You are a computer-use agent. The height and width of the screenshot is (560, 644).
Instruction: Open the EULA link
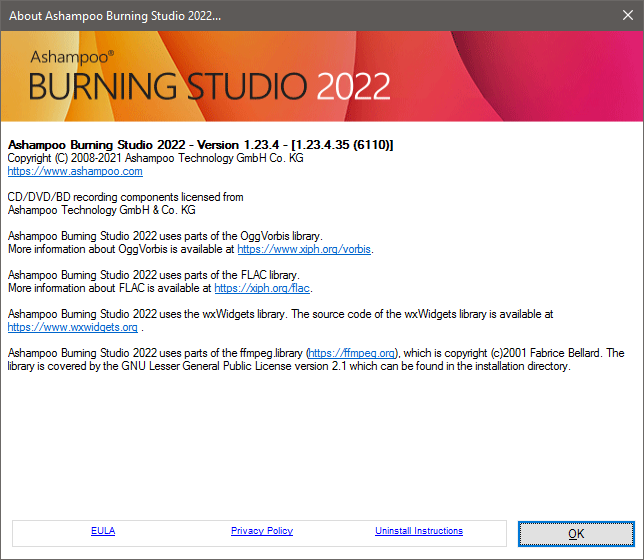(x=103, y=531)
